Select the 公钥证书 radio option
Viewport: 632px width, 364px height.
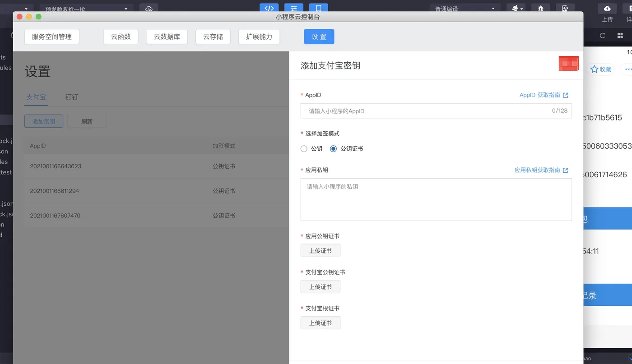point(334,149)
